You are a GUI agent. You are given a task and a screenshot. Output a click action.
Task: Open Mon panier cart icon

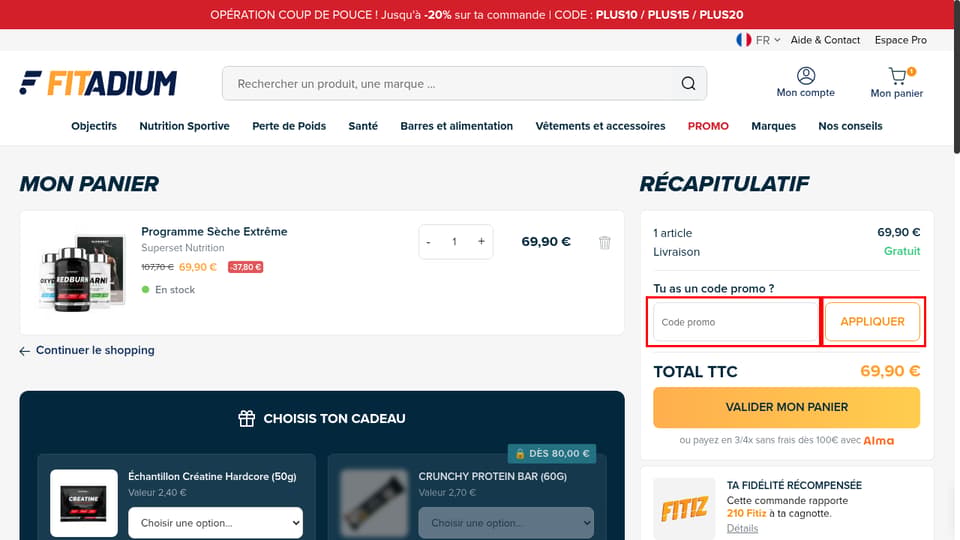pyautogui.click(x=898, y=76)
